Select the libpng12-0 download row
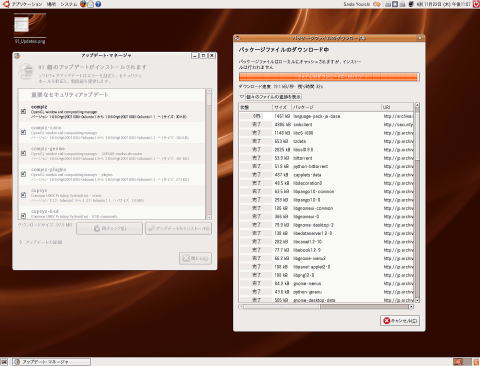The width and height of the screenshot is (480, 366). click(326, 275)
